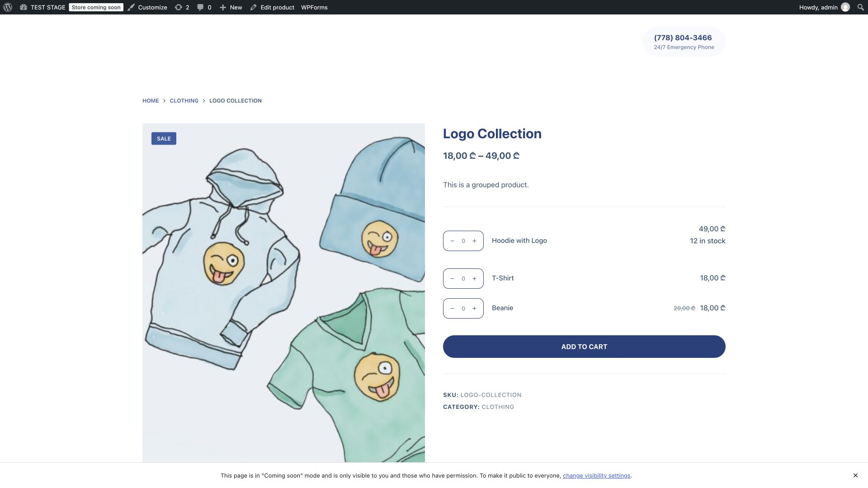Open change visibility settings link
Viewport: 868px width, 488px height.
pyautogui.click(x=596, y=476)
